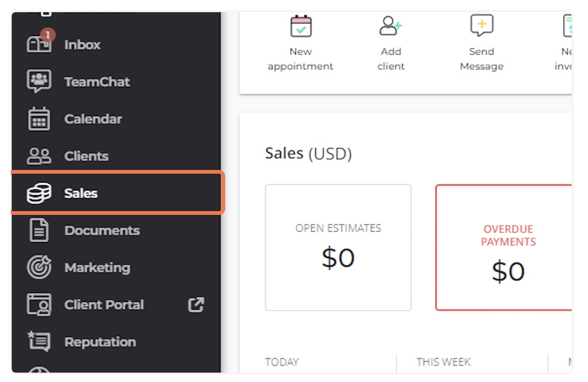Image resolution: width=588 pixels, height=382 pixels.
Task: Click the Open Estimates $0 card
Action: 338,248
